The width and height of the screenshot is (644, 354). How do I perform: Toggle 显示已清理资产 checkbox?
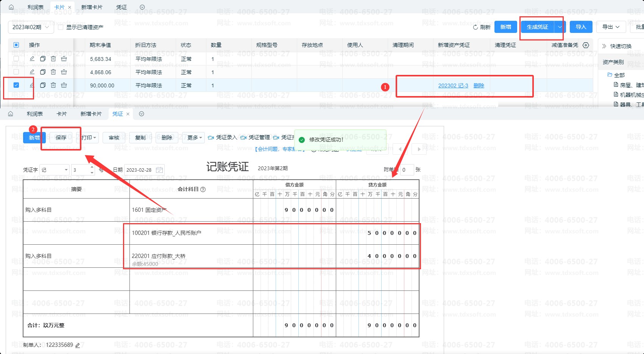(61, 27)
